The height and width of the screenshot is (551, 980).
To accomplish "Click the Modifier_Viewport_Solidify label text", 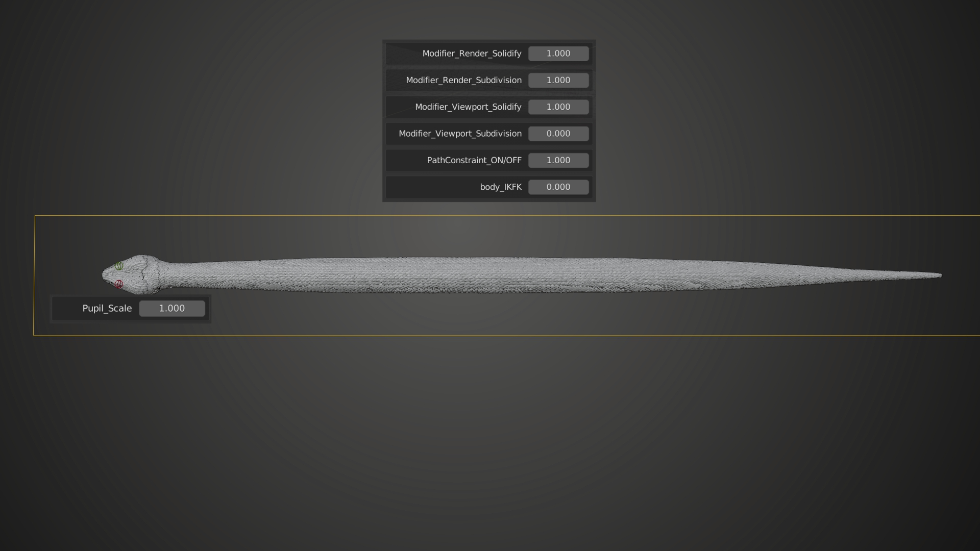I will click(468, 107).
